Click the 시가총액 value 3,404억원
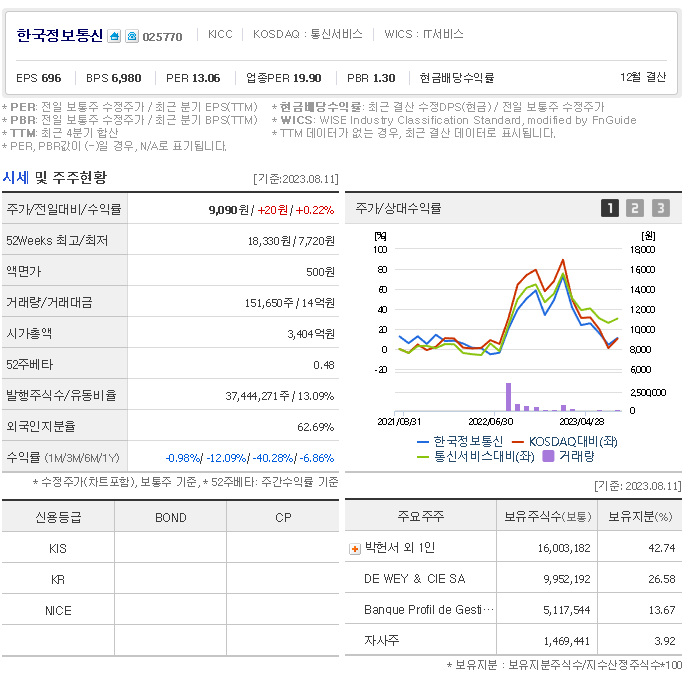 click(311, 334)
